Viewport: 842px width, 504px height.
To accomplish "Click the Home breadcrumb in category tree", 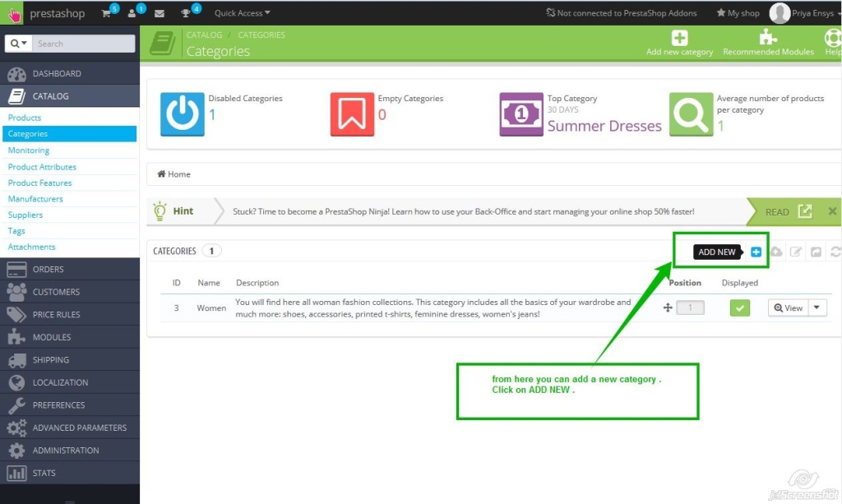I will click(x=173, y=174).
